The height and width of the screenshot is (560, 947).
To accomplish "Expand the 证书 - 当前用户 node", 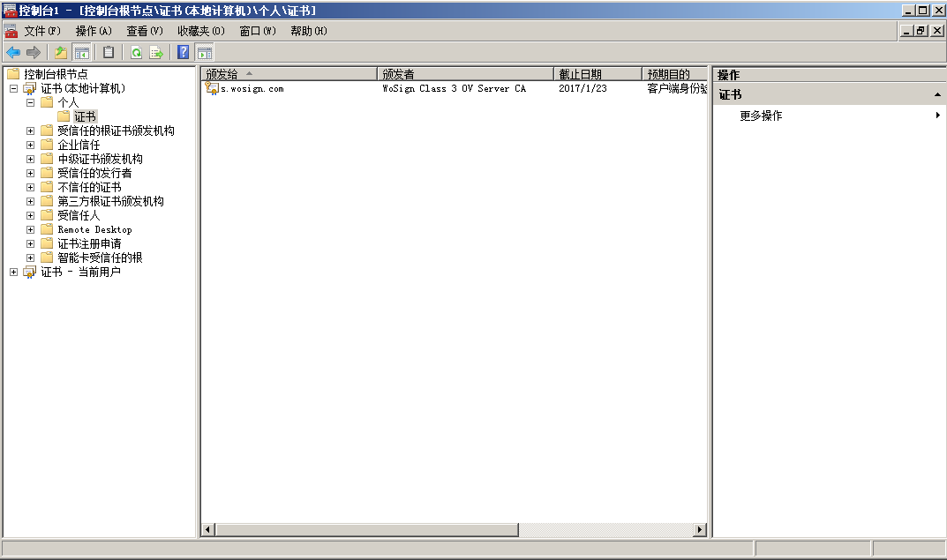I will (13, 272).
